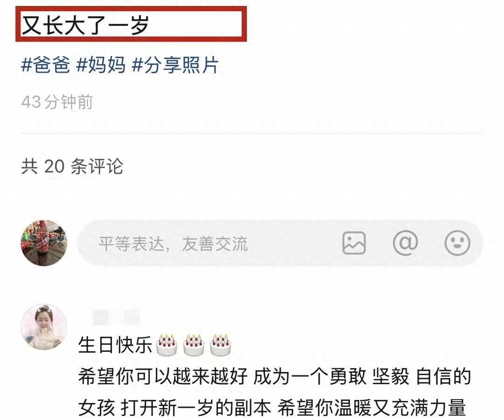Tap the blurred commenter username

pos(116,317)
